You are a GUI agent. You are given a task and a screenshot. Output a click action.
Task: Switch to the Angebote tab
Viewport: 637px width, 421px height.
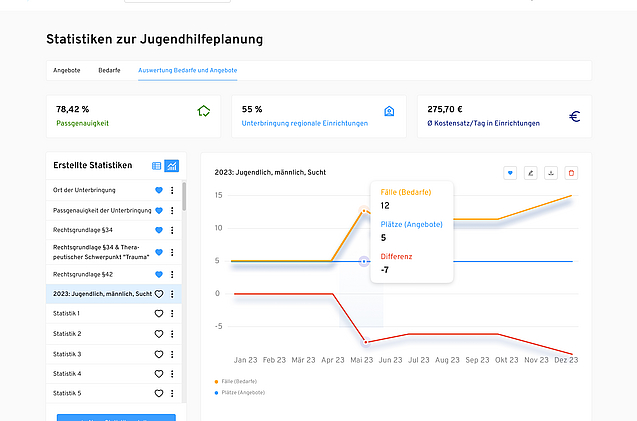tap(66, 71)
